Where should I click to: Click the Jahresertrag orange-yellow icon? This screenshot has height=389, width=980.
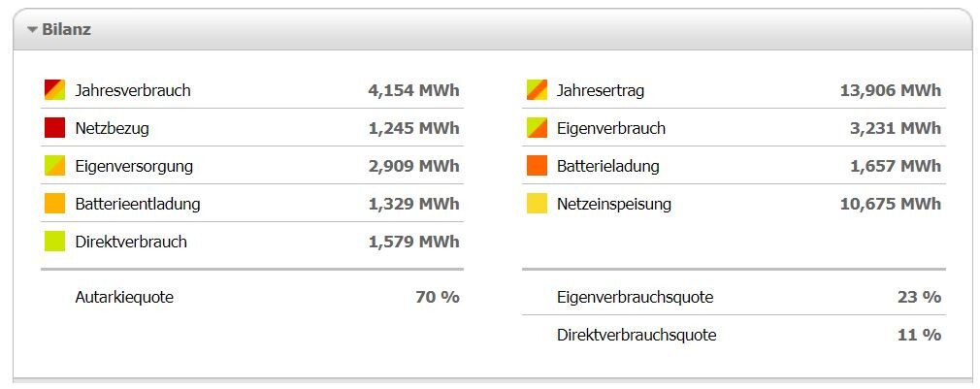537,90
